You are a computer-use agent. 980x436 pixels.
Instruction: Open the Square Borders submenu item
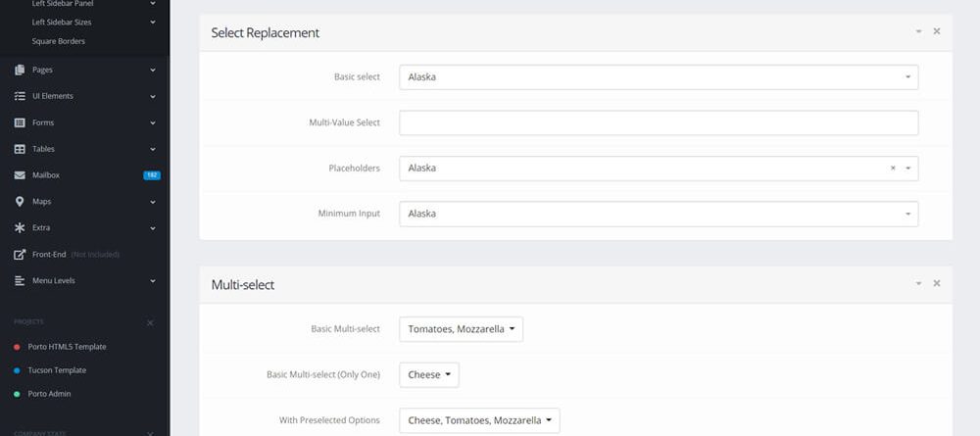click(x=59, y=41)
